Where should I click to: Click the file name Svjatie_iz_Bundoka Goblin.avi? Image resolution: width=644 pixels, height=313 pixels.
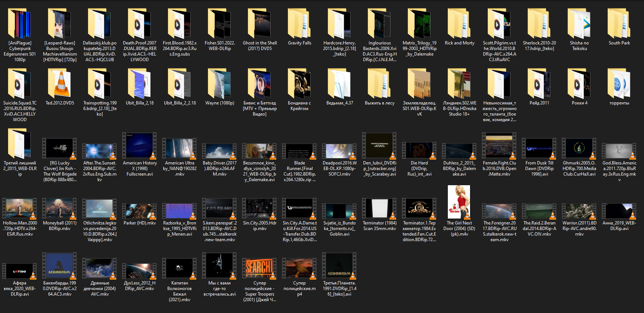pos(339,229)
